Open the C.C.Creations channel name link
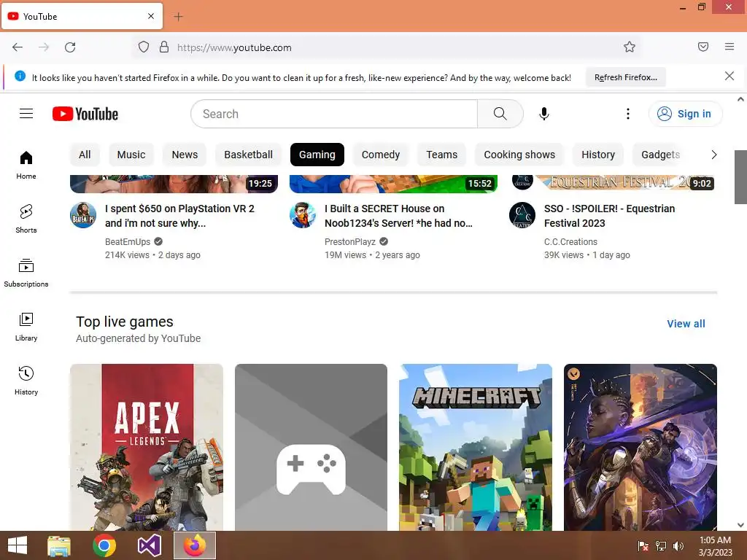Screen dimensions: 747x560 coord(570,242)
